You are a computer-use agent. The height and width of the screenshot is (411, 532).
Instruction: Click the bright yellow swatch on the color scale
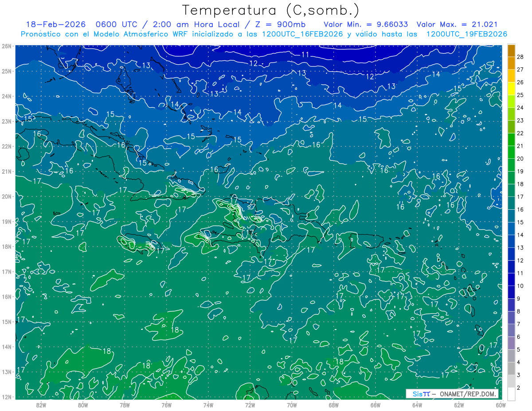coord(511,89)
